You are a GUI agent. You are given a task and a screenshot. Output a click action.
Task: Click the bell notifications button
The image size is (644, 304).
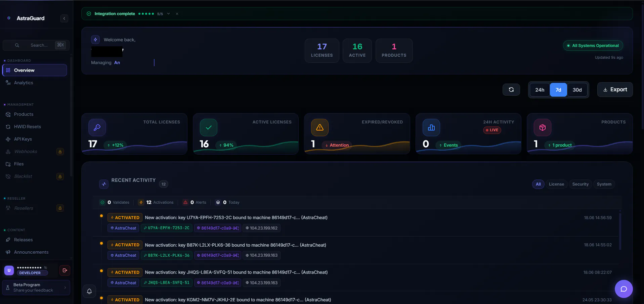point(89,291)
